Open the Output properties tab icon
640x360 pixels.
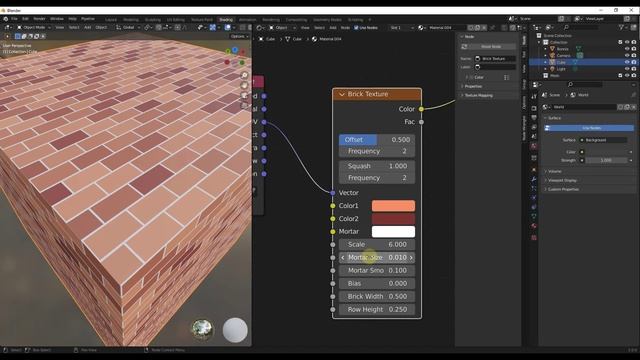[534, 118]
